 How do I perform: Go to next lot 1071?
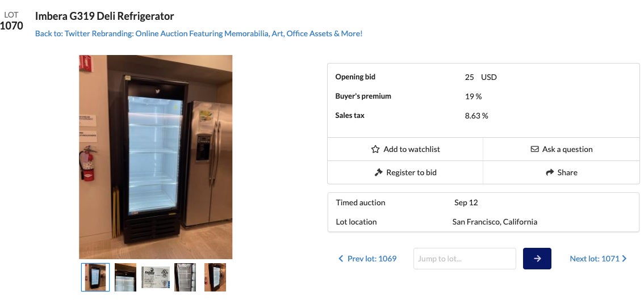[594, 259]
